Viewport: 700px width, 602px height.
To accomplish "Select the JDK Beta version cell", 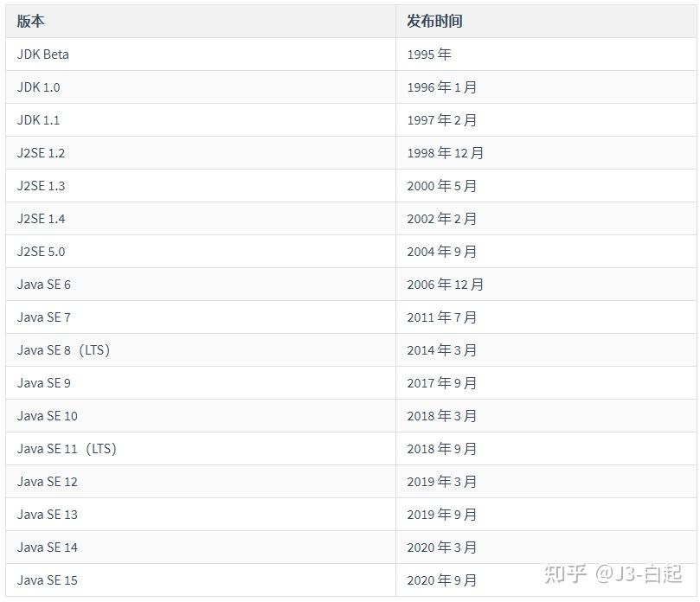I will [43, 54].
